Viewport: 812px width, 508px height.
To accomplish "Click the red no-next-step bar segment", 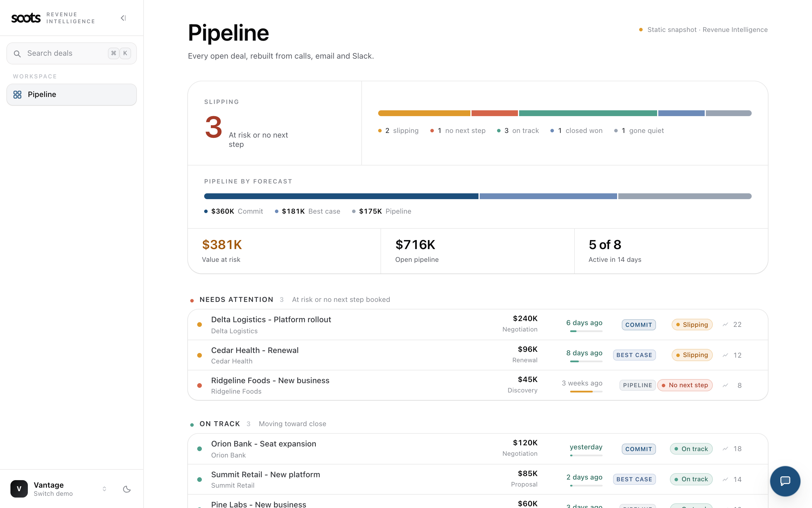I will pyautogui.click(x=494, y=113).
